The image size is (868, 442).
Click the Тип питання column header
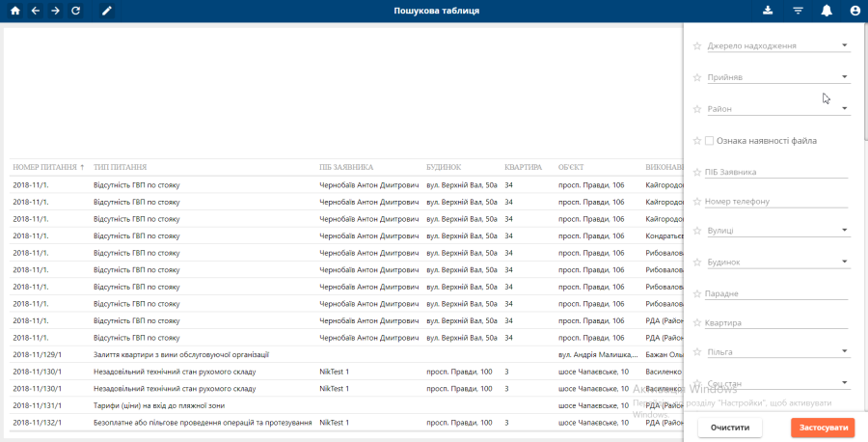[x=121, y=167]
